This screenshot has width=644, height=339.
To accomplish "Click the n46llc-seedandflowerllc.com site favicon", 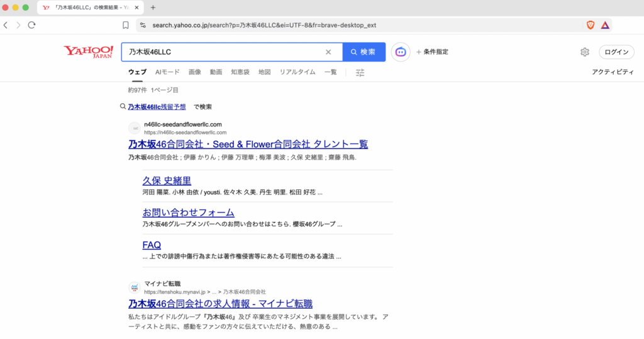I will coord(135,128).
